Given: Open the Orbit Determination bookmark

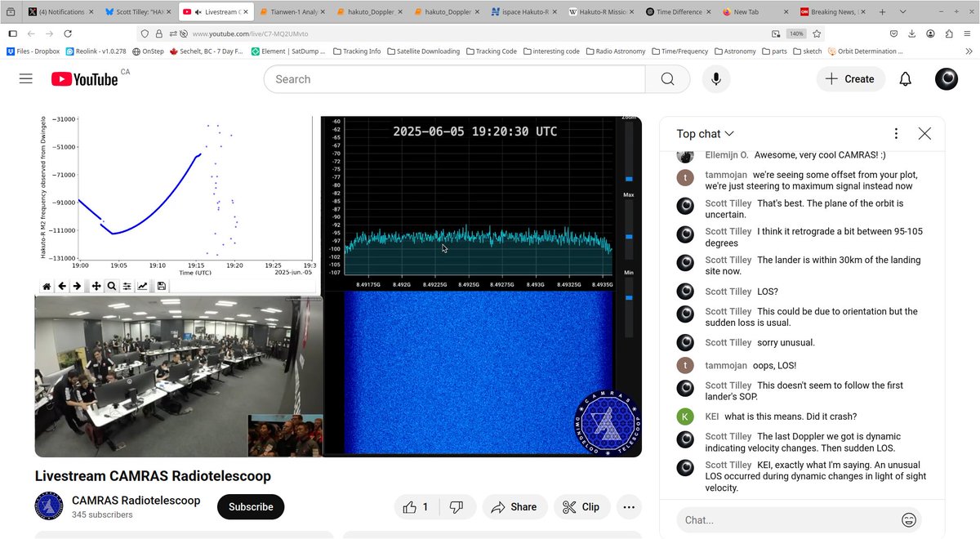Looking at the screenshot, I should point(866,51).
